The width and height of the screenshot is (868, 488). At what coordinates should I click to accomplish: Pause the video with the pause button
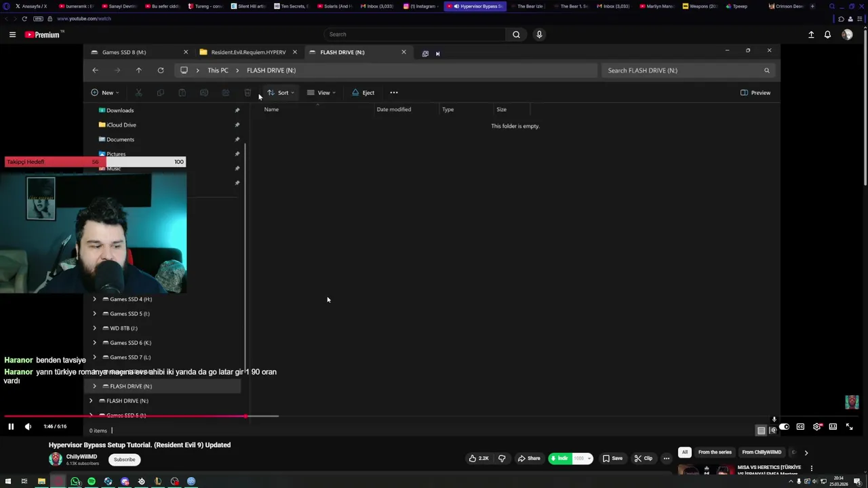point(11,427)
